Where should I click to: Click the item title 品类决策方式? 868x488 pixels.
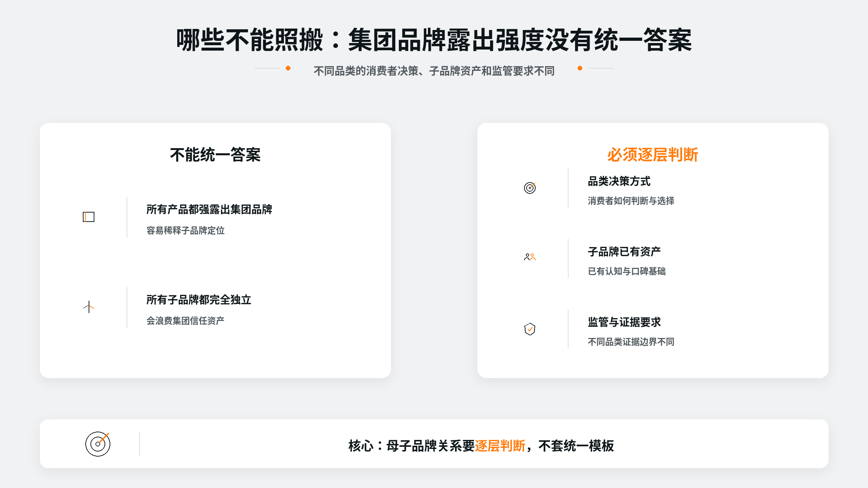coord(619,181)
